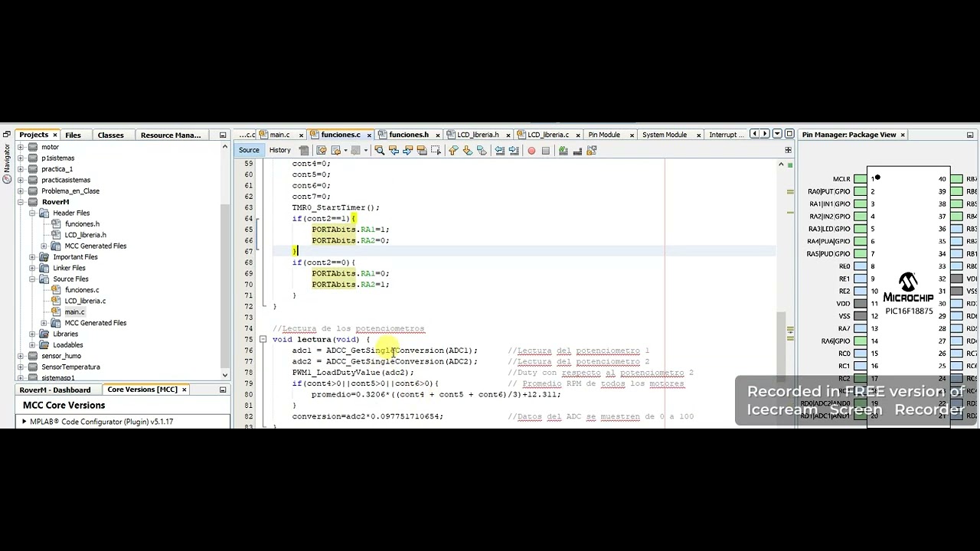The width and height of the screenshot is (980, 551).
Task: Toggle the RA4|PUA|GPIO pin box
Action: (x=860, y=241)
